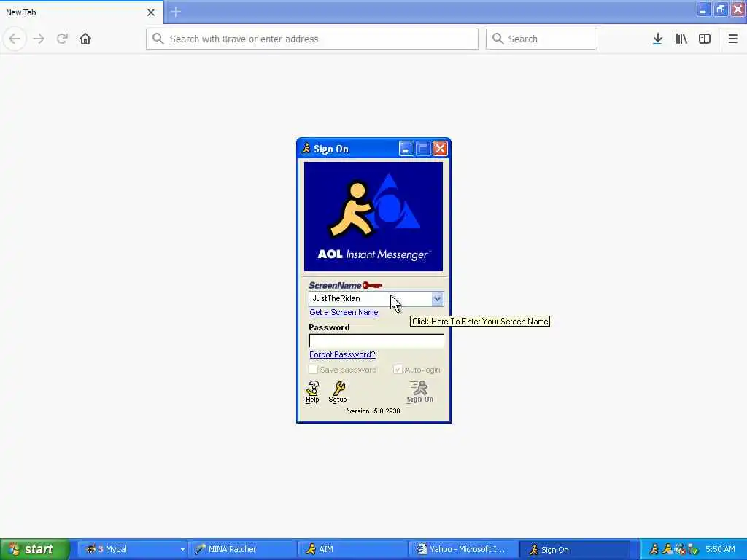Click the Version: 5.0.2938 text

pos(373,411)
